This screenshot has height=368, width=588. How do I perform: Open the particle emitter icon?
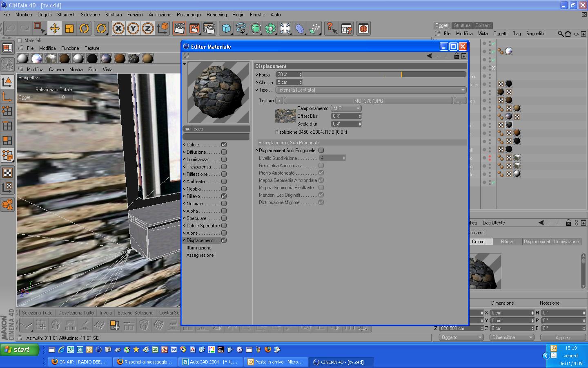click(x=314, y=28)
